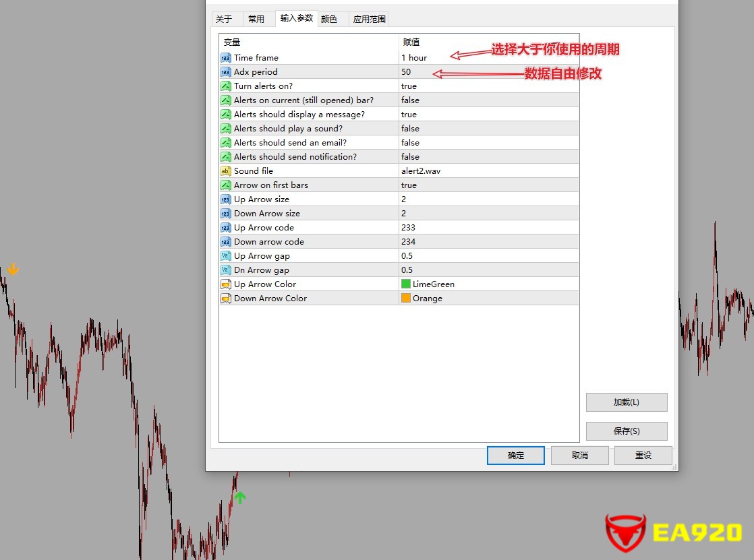Click the orange down arrow on the chart
The image size is (754, 560).
11,268
